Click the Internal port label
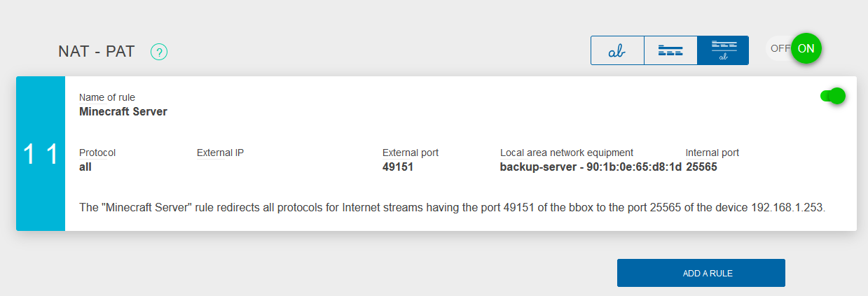The height and width of the screenshot is (296, 868). coord(712,153)
